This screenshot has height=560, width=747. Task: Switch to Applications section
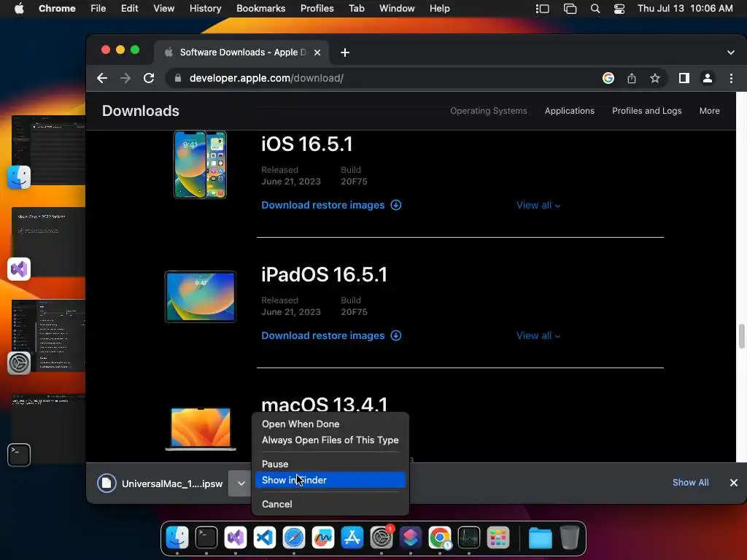pos(569,111)
